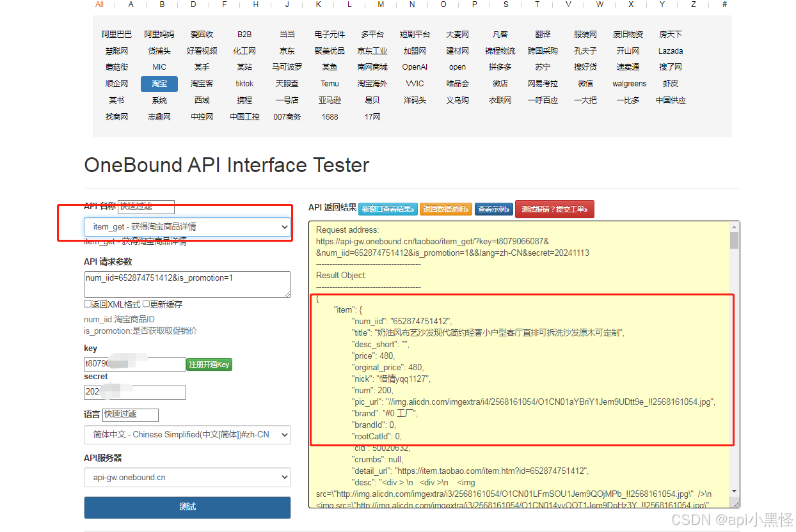Open the 易贝 platform link

[372, 100]
